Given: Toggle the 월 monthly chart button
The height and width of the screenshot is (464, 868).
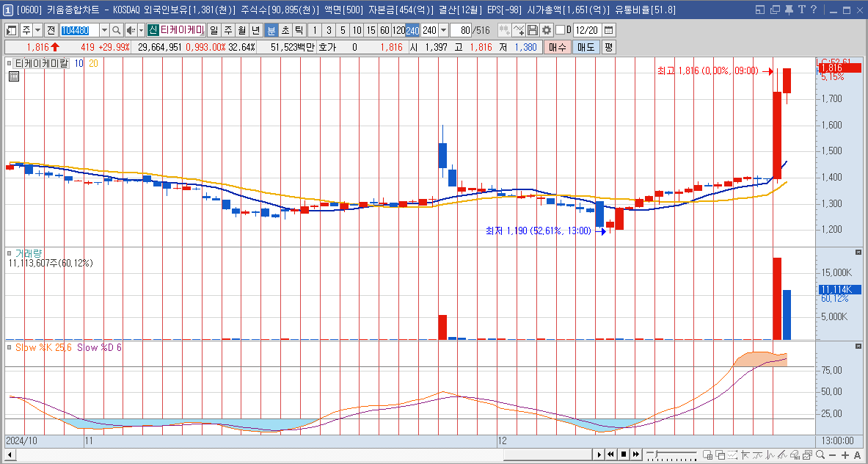Looking at the screenshot, I should [x=241, y=30].
